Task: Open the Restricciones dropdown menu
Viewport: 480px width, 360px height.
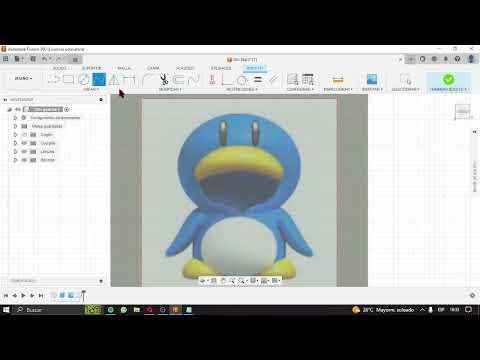Action: (242, 89)
